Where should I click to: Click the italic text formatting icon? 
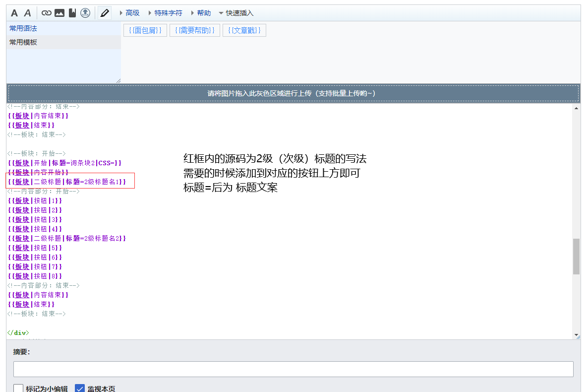[x=28, y=13]
